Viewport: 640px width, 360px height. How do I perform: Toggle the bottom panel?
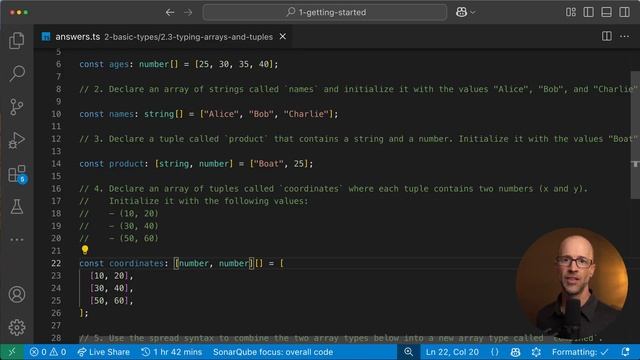tap(607, 12)
